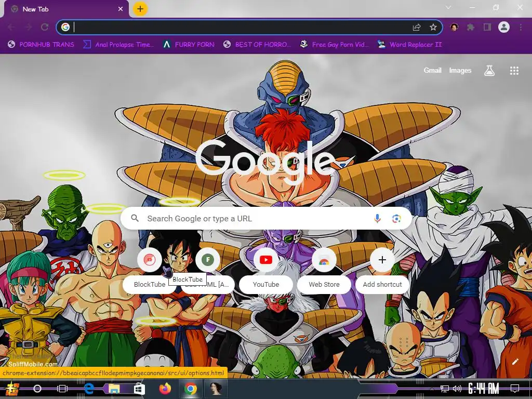Go forward with the forward arrow

coord(28,27)
